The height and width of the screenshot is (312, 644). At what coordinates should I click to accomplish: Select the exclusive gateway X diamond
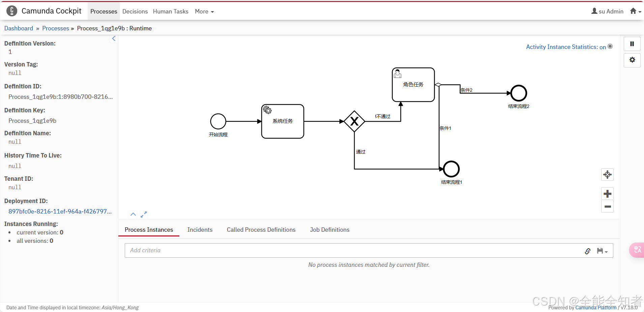354,121
